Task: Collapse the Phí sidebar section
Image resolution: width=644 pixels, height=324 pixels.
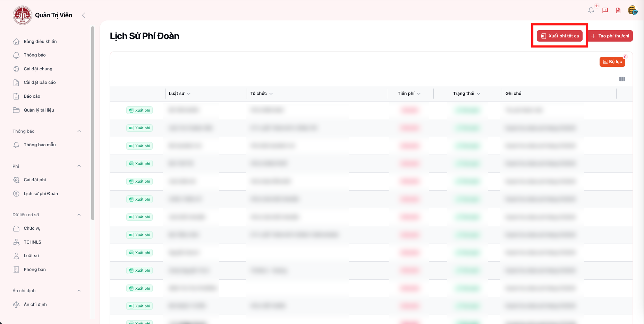Action: click(x=79, y=166)
